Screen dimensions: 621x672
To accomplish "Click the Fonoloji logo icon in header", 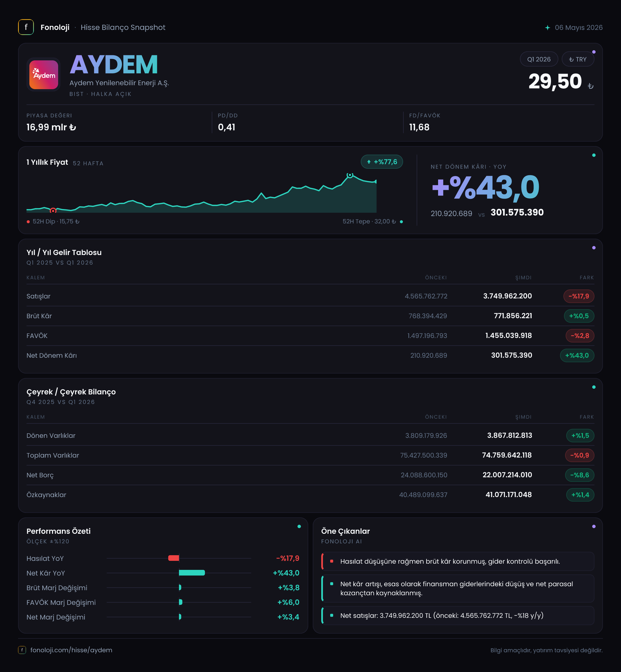I will pyautogui.click(x=26, y=27).
